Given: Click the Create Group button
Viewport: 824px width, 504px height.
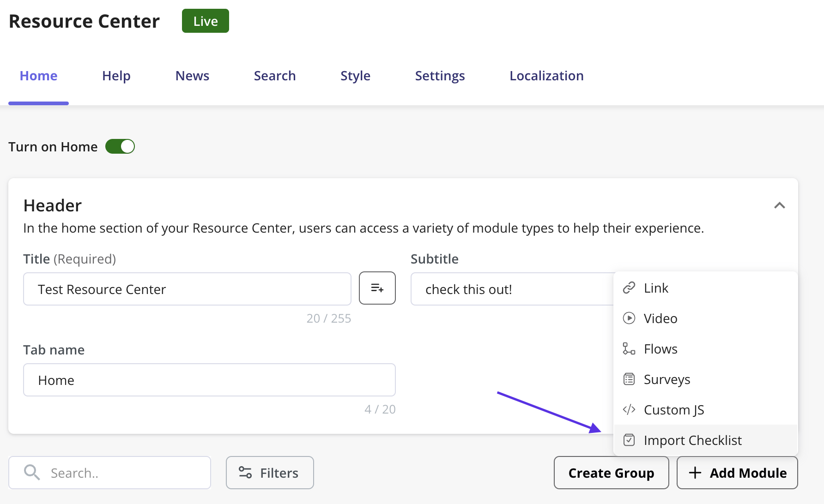Looking at the screenshot, I should click(612, 473).
